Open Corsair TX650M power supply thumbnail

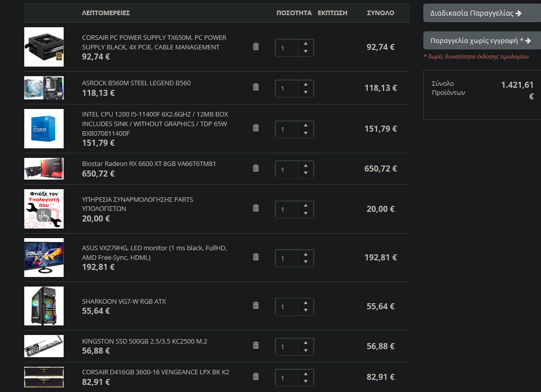[x=44, y=47]
